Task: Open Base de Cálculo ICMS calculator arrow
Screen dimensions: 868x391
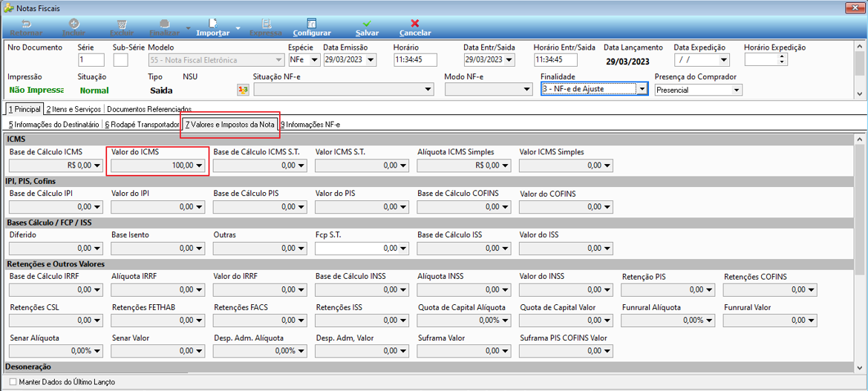Action: [97, 165]
